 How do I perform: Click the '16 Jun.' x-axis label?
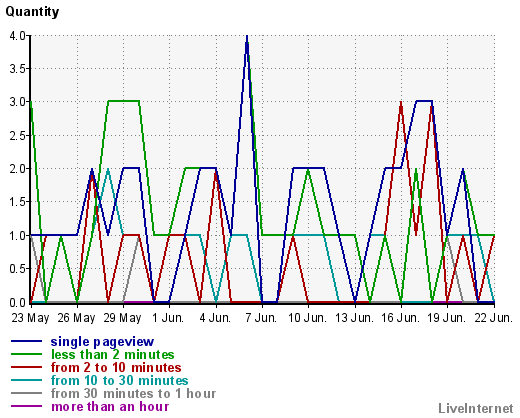[x=400, y=318]
